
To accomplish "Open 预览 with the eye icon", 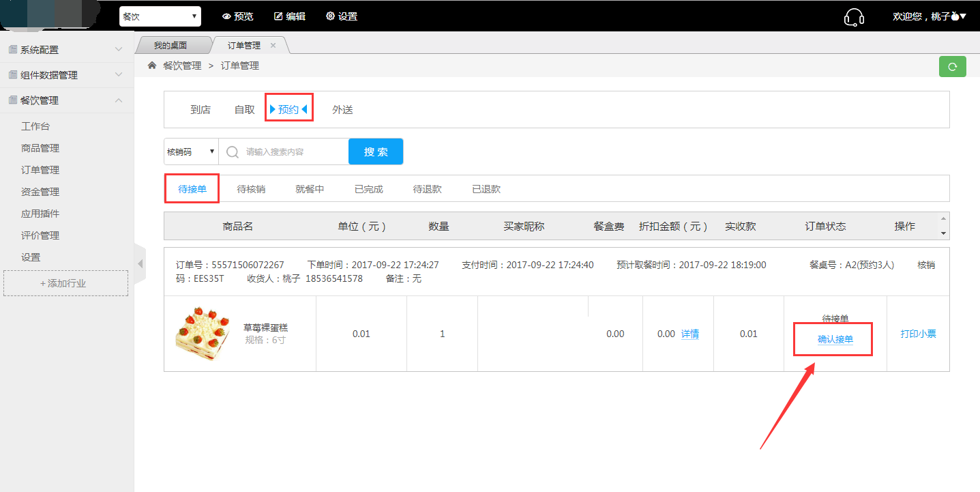I will (237, 16).
